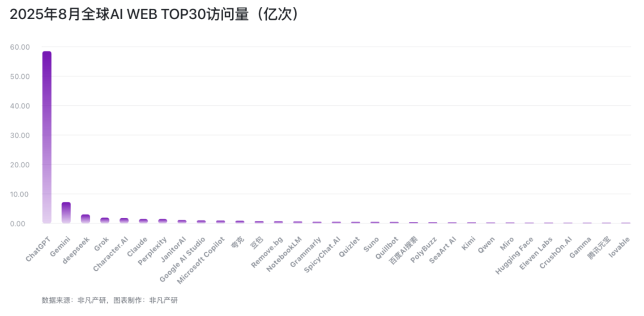The width and height of the screenshot is (644, 316).
Task: Click the Hugging Face axis label
Action: 515,255
